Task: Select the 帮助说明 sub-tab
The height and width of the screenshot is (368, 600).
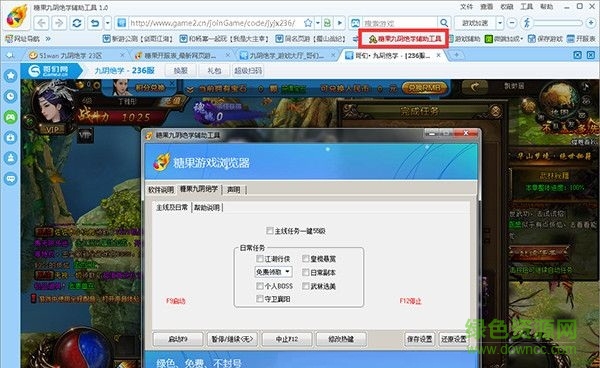Action: pyautogui.click(x=207, y=207)
